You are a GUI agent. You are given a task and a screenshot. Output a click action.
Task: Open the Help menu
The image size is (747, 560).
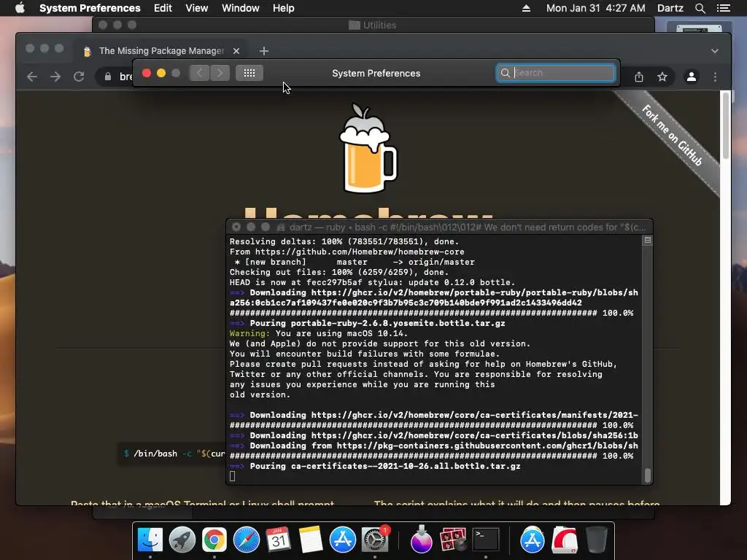(x=284, y=8)
